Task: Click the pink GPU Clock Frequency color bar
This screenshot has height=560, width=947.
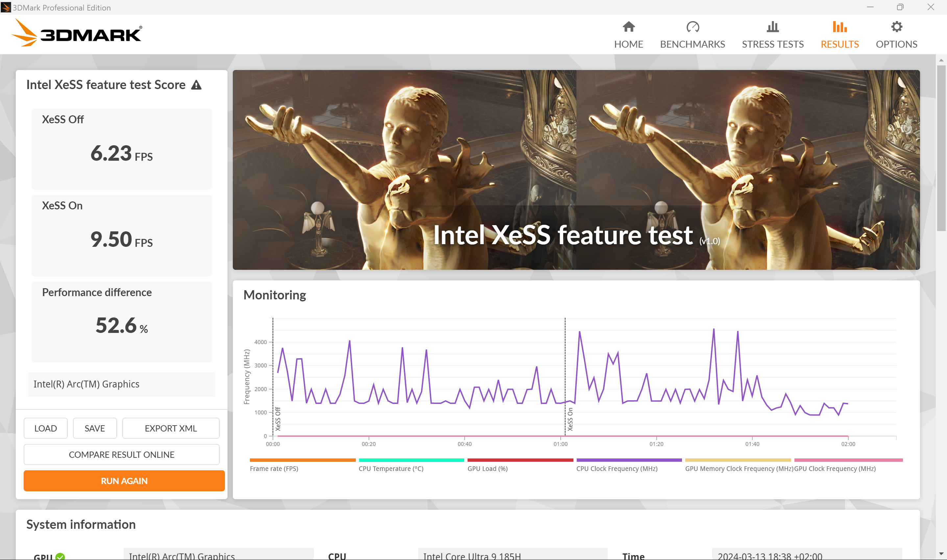Action: tap(848, 460)
